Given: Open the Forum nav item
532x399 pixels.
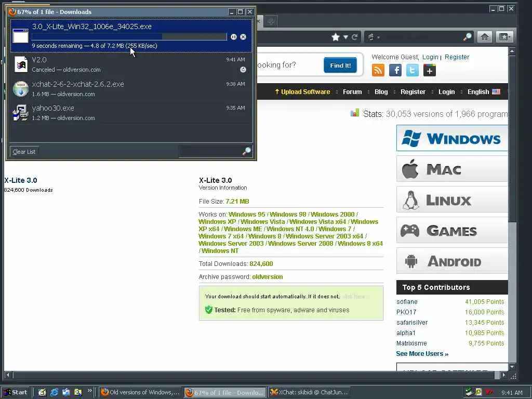Looking at the screenshot, I should [x=352, y=91].
